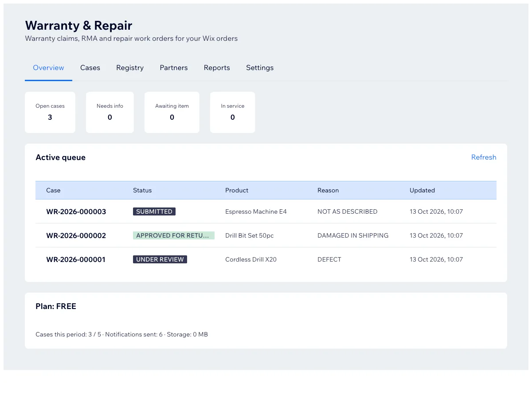This screenshot has width=532, height=399.
Task: Click the Awaiting item stat card
Action: coord(172,112)
